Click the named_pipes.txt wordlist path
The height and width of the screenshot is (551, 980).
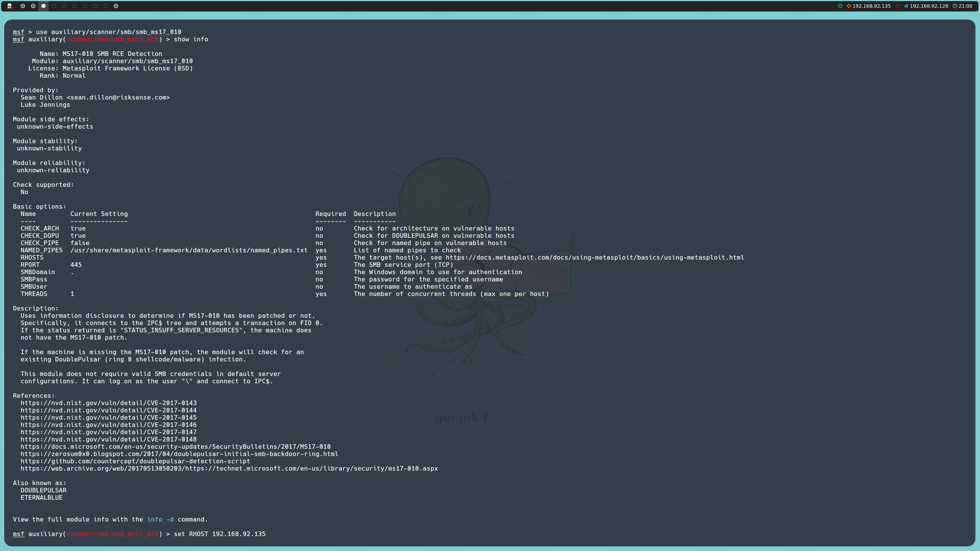(189, 250)
